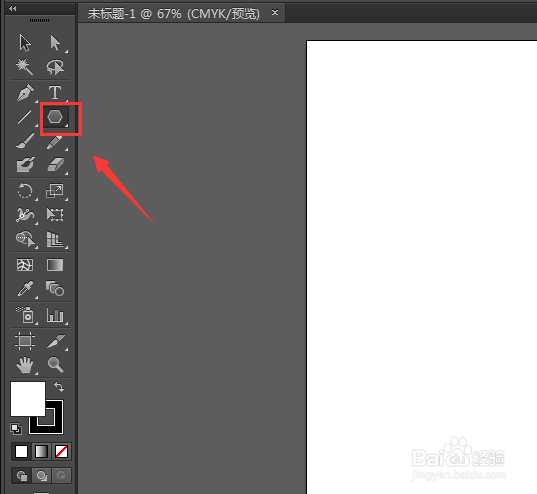Choose the Scale tool

55,191
